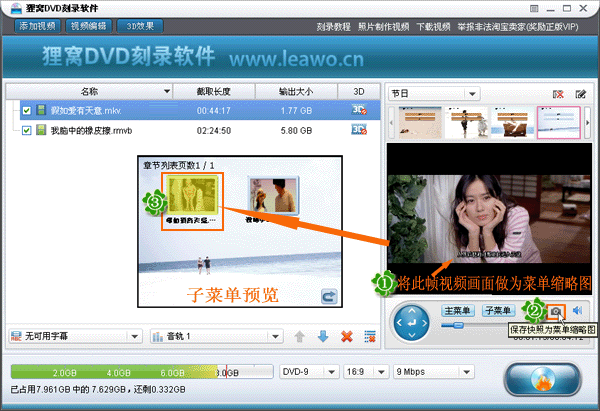
Task: Click the navigation pad right arrow
Action: click(424, 323)
